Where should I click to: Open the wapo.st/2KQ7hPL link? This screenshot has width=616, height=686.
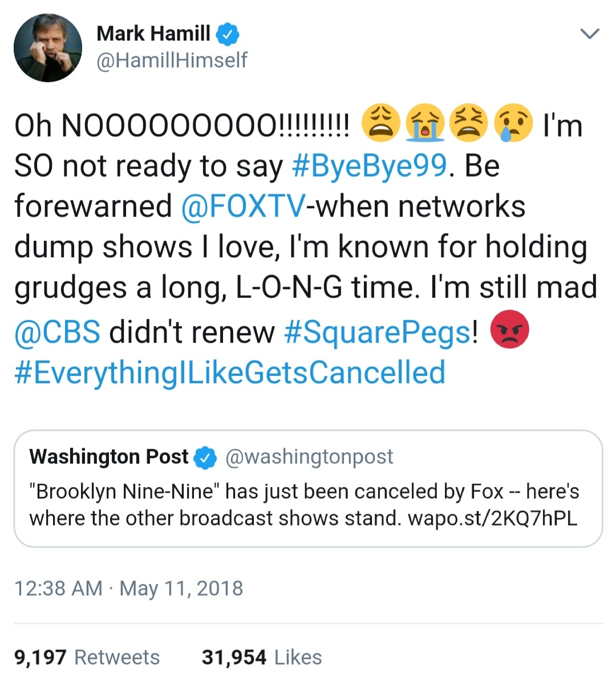[492, 518]
